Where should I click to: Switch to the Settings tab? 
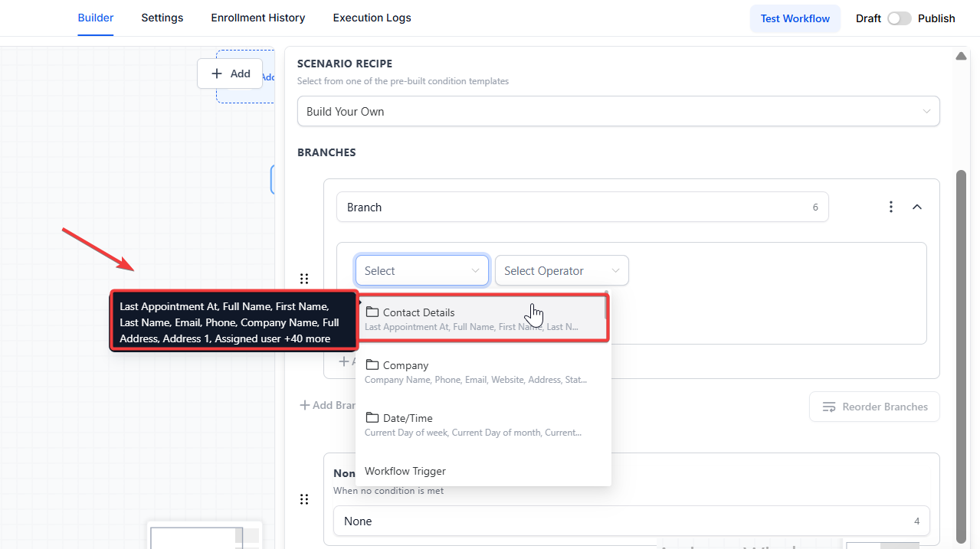[162, 18]
